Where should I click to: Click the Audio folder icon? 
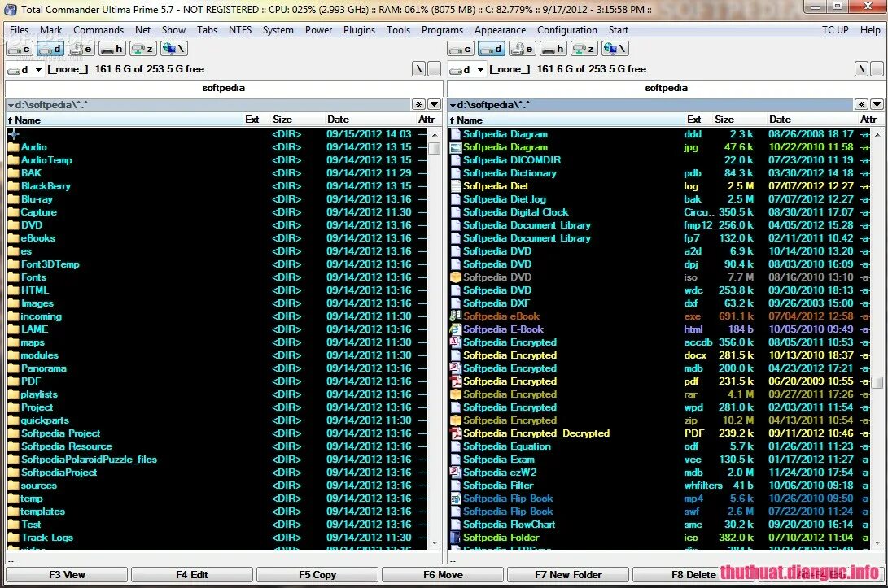point(14,147)
